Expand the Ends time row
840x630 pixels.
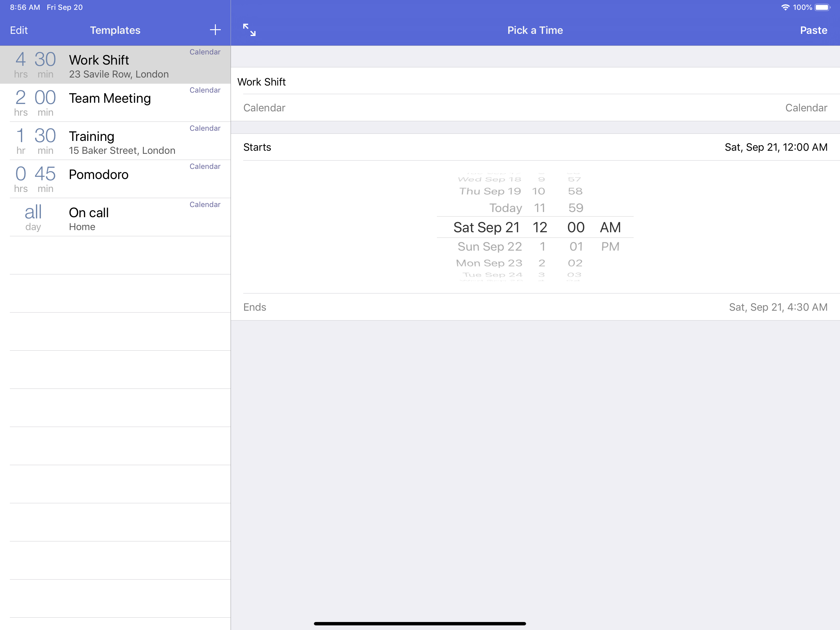535,307
